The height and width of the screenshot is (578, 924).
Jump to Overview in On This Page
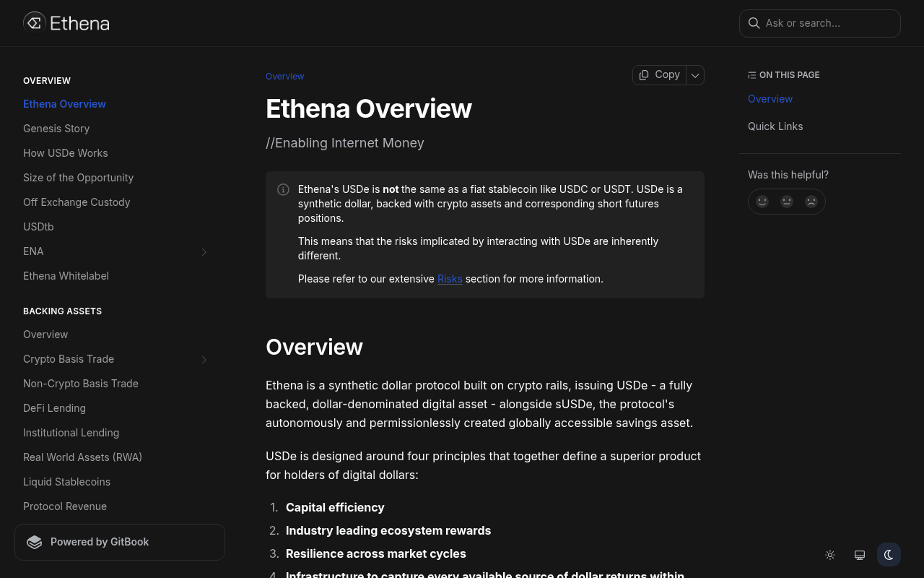(770, 99)
